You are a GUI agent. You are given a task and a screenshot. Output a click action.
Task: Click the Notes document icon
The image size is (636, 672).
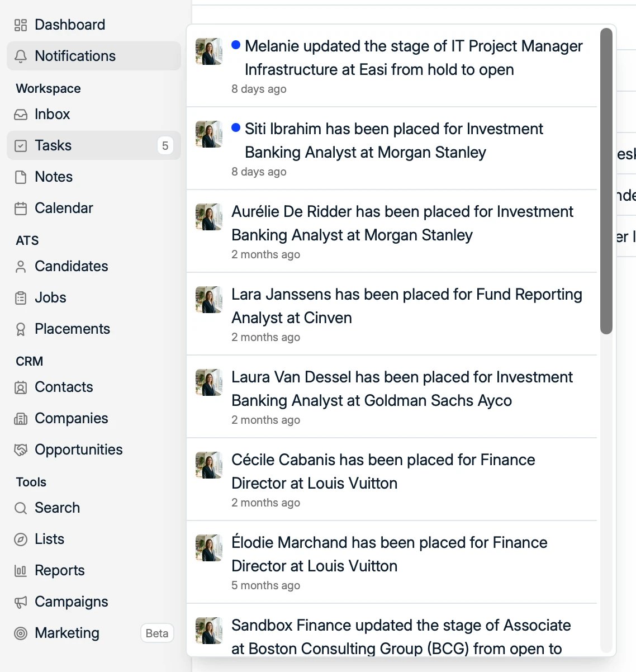[x=21, y=177]
